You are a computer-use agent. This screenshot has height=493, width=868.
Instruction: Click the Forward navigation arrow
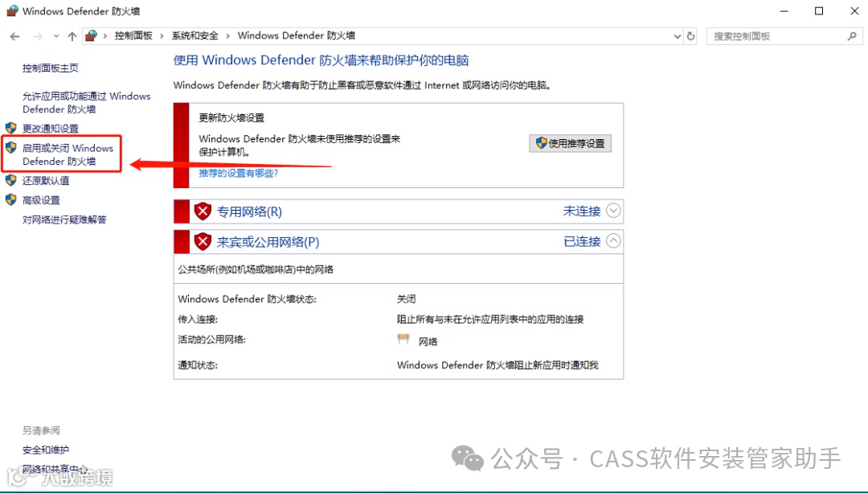coord(38,36)
